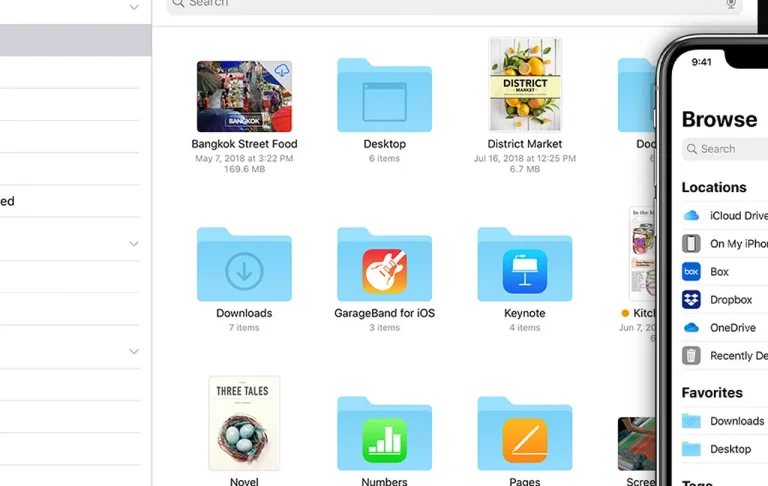Click the 'Box' label on iPhone
The height and width of the screenshot is (486, 768).
point(720,271)
